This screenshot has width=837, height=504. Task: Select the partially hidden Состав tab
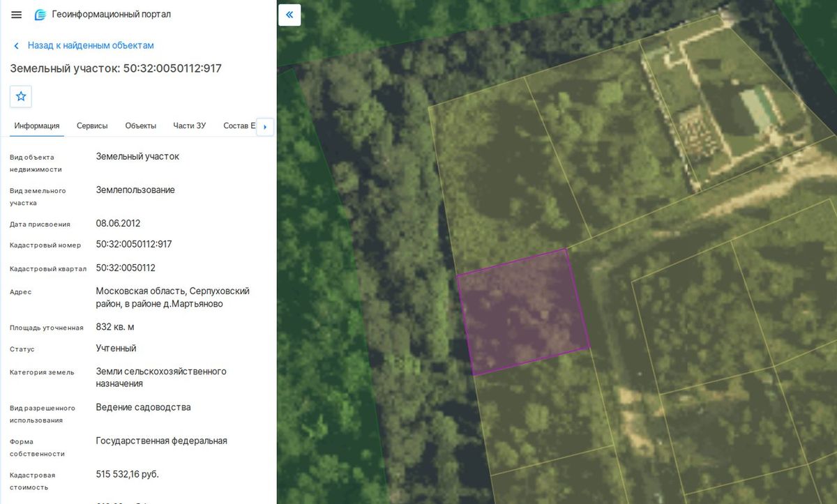[x=238, y=126]
